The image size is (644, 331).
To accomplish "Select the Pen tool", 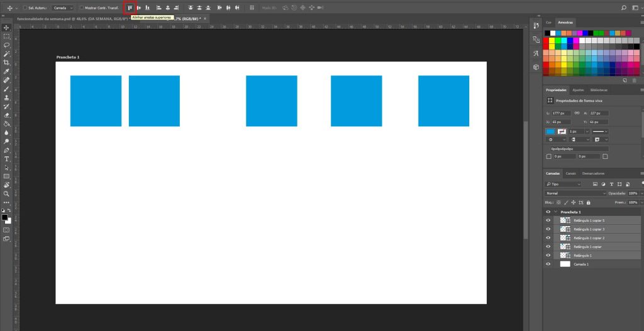I will (x=6, y=150).
